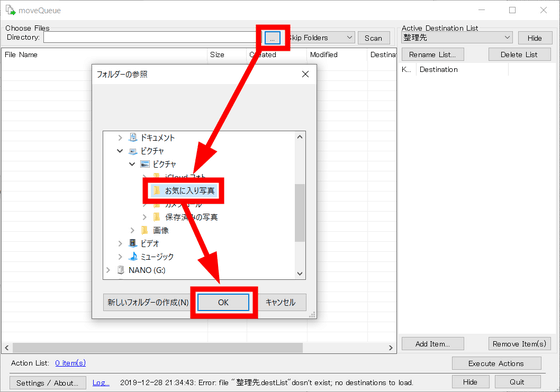
Task: Expand the ビデオ folder node
Action: pos(120,243)
